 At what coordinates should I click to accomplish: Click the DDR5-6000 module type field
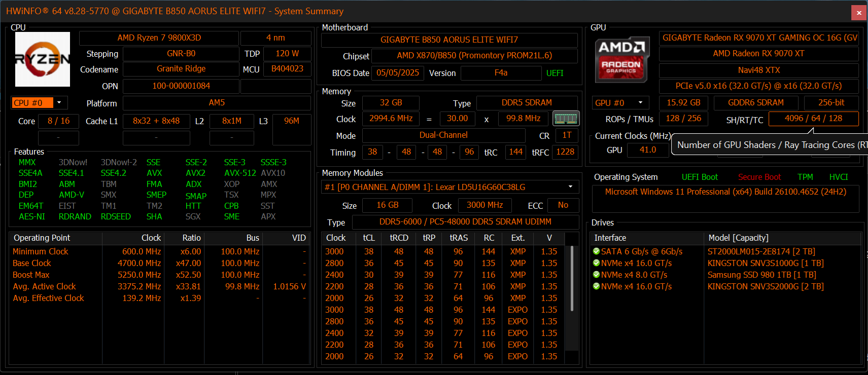click(465, 222)
